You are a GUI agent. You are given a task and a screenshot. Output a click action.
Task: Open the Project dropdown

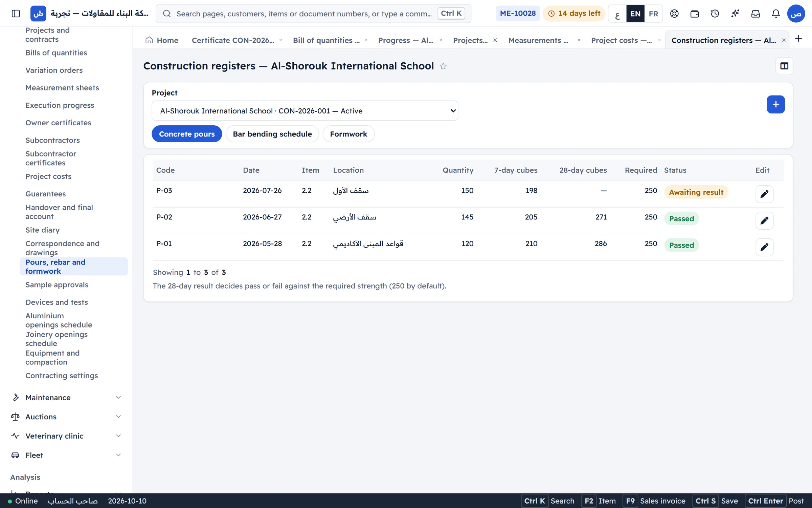pos(305,111)
